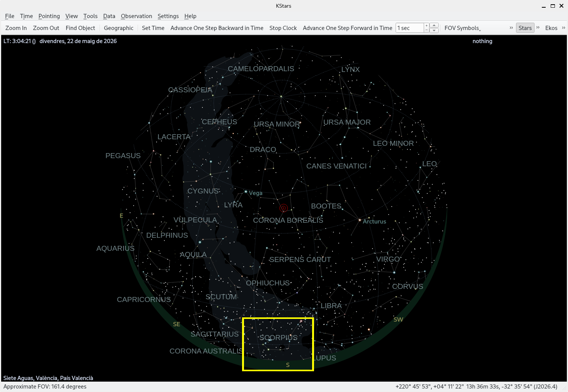Click Stop Clock
This screenshot has height=392, width=568.
[x=283, y=28]
